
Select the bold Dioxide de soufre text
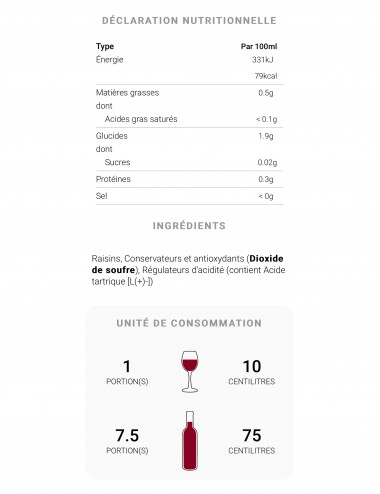click(x=187, y=264)
